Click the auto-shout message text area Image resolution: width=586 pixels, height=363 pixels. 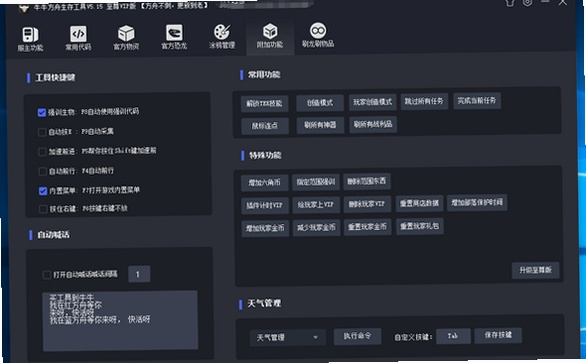[x=120, y=320]
